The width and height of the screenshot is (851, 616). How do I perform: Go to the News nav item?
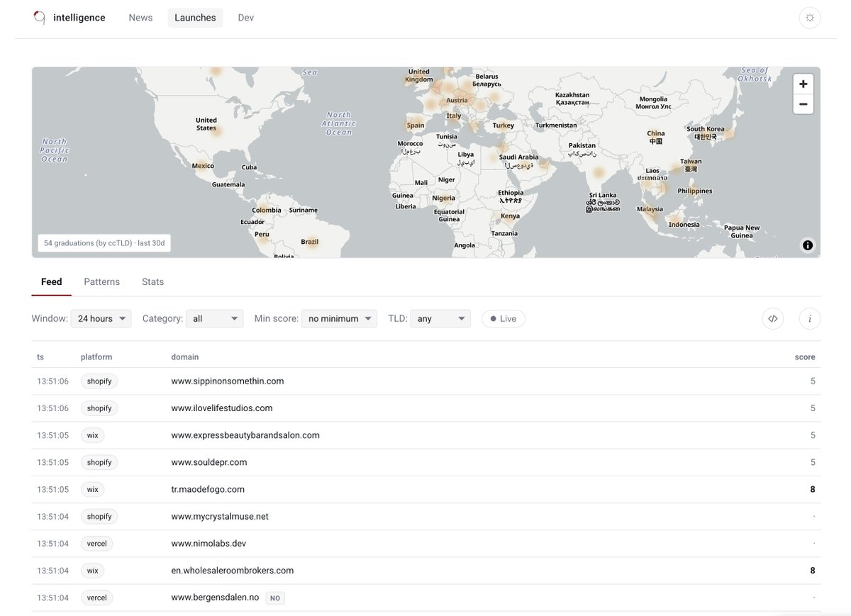[x=140, y=18]
